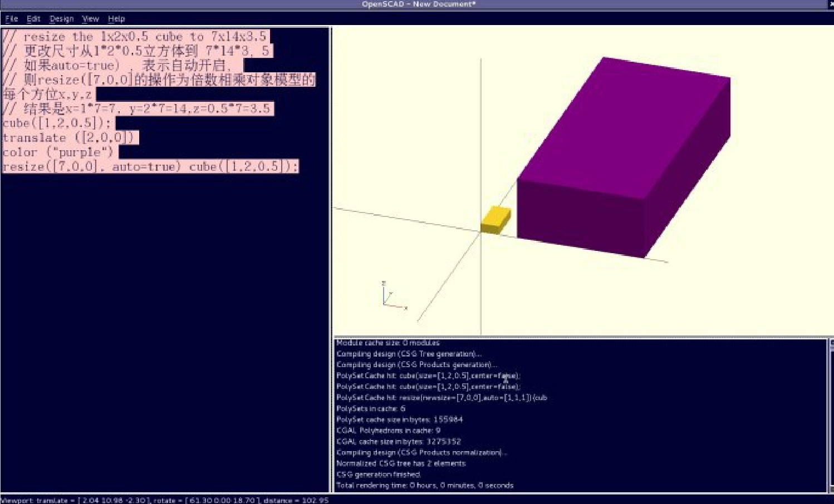
Task: Select console line "PolySets in cache: 6"
Action: click(x=371, y=408)
